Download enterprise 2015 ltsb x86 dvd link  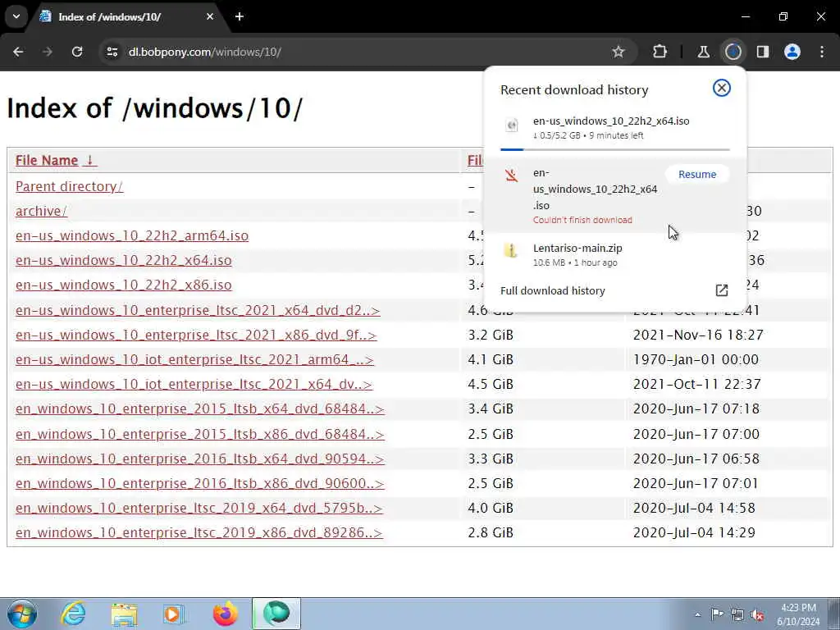[200, 434]
